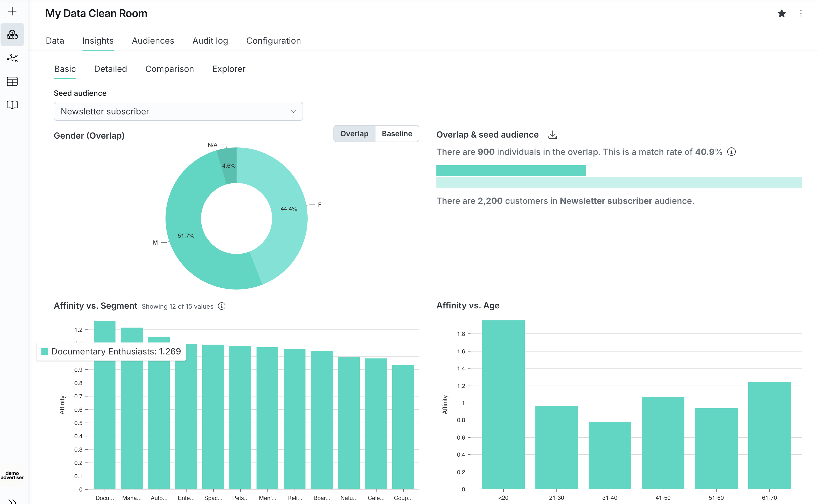Switch gender chart to Baseline view
The image size is (818, 504).
coord(397,134)
